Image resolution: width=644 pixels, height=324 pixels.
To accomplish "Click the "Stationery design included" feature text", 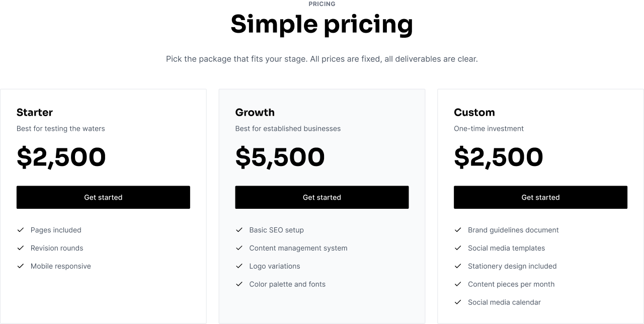I will tap(512, 266).
